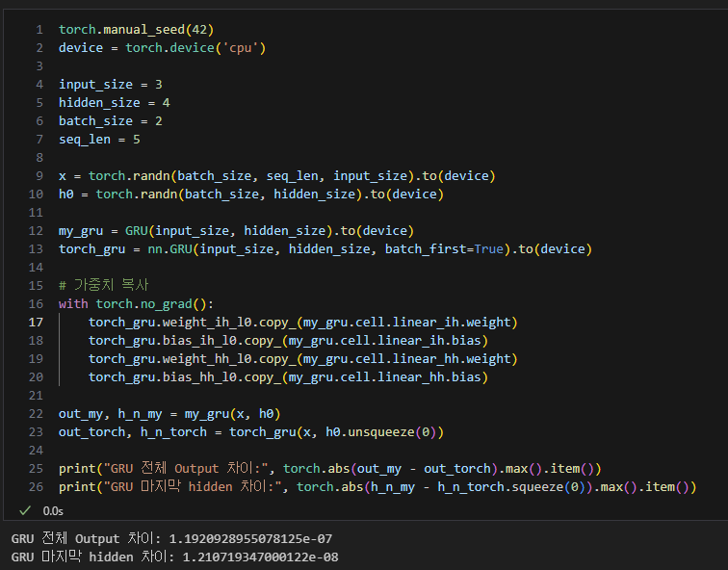Click the print 'GRU 마지막 hidden 차이' code line

(377, 487)
